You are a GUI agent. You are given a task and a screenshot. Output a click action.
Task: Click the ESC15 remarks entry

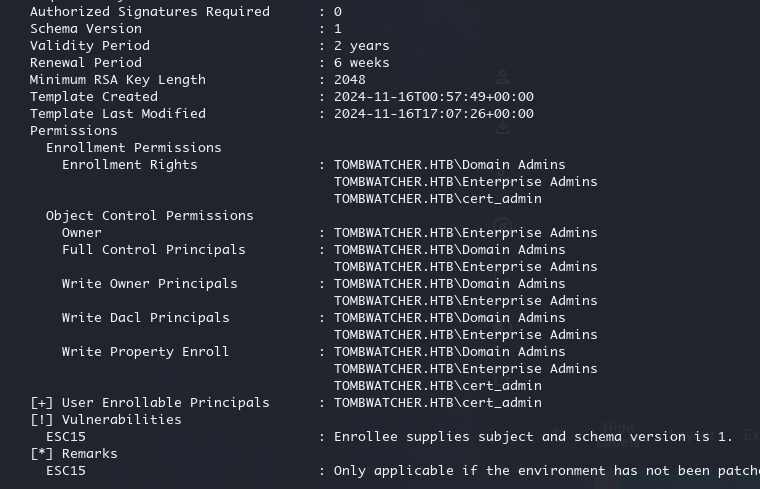(66, 471)
